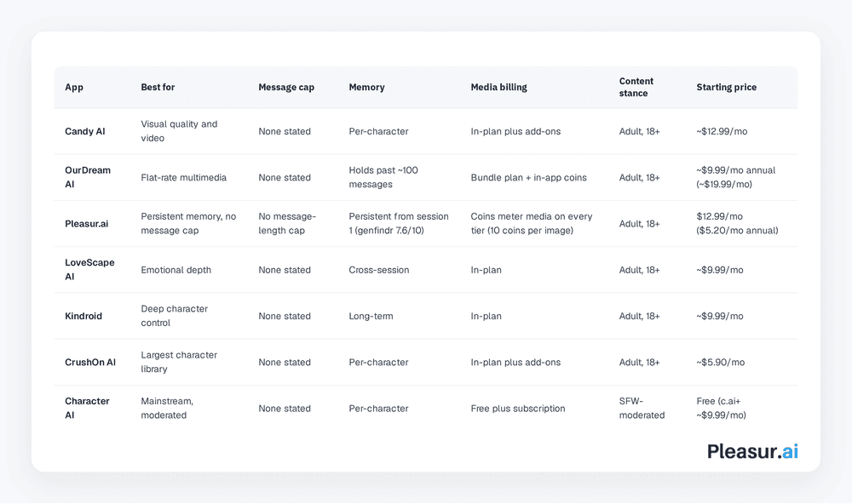Click the Character AI app name
Image resolution: width=852 pixels, height=504 pixels.
click(x=87, y=408)
